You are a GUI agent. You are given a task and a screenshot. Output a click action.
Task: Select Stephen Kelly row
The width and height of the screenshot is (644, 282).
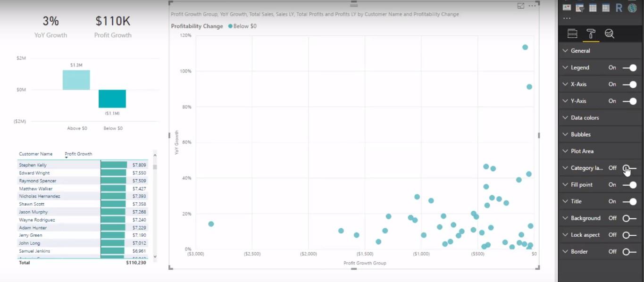coord(83,165)
